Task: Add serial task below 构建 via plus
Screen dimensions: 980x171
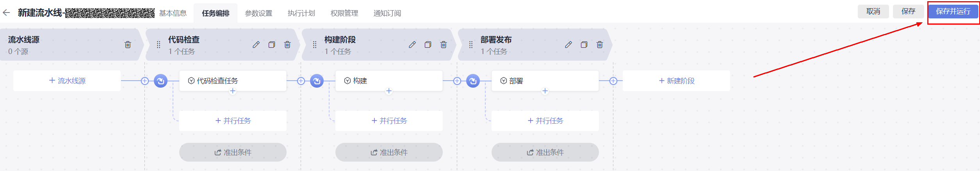Action: point(389,91)
